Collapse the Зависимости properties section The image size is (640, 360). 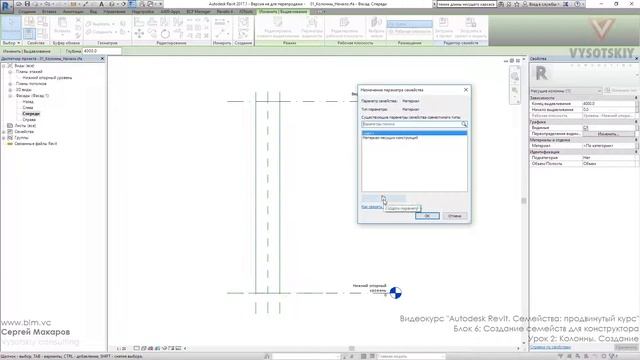click(636, 98)
